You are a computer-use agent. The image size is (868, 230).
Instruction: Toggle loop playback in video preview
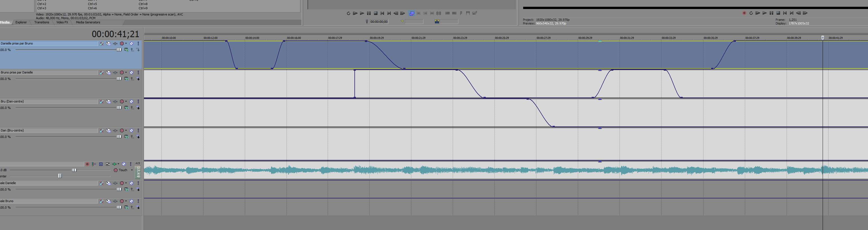(x=751, y=13)
